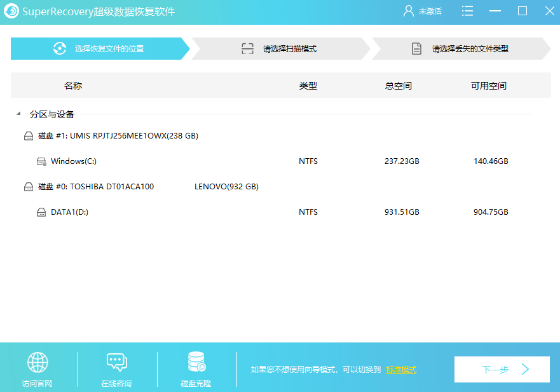Click the location step circular icon

tap(59, 48)
